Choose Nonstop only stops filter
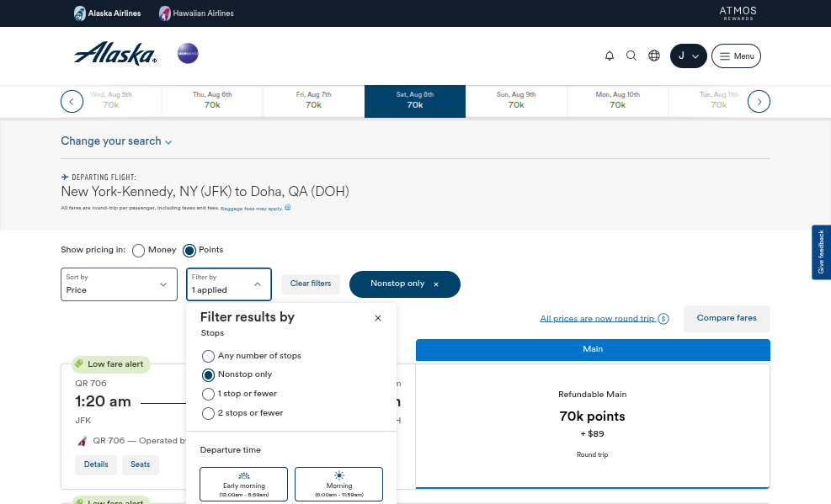This screenshot has height=504, width=831. pyautogui.click(x=208, y=374)
